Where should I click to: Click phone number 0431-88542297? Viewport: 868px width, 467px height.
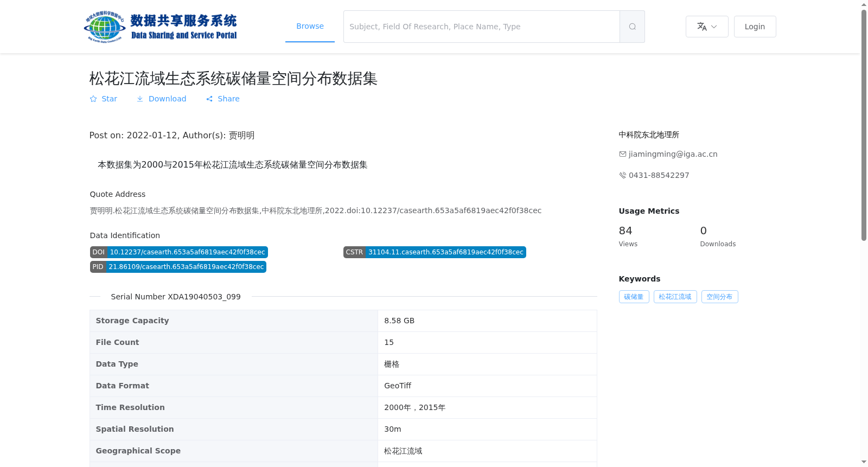tap(659, 175)
